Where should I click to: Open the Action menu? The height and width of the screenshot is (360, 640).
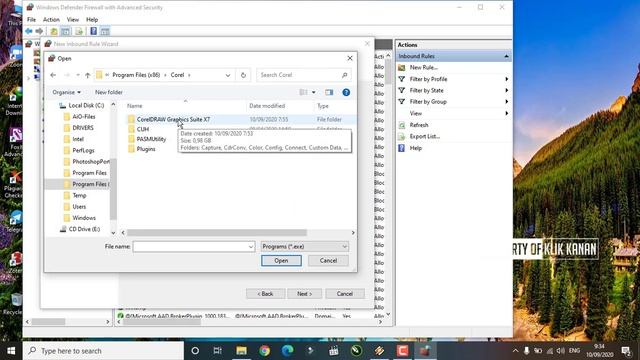(x=51, y=20)
